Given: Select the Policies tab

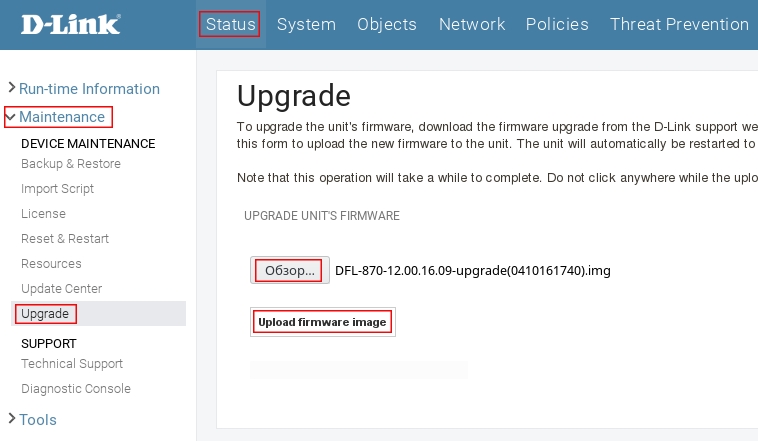Looking at the screenshot, I should click(x=557, y=24).
